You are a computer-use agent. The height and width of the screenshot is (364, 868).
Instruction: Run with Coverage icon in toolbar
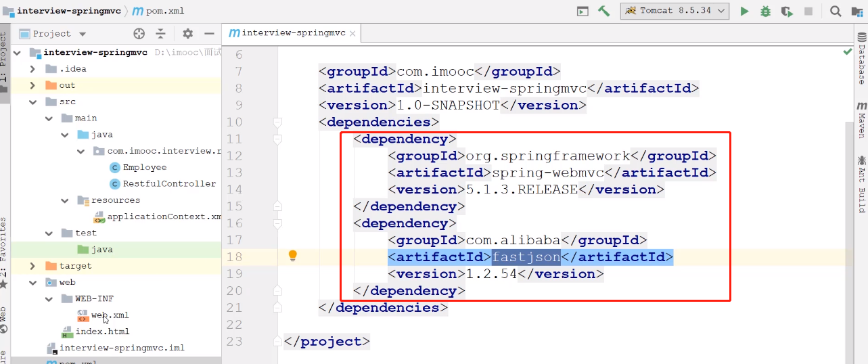click(786, 12)
